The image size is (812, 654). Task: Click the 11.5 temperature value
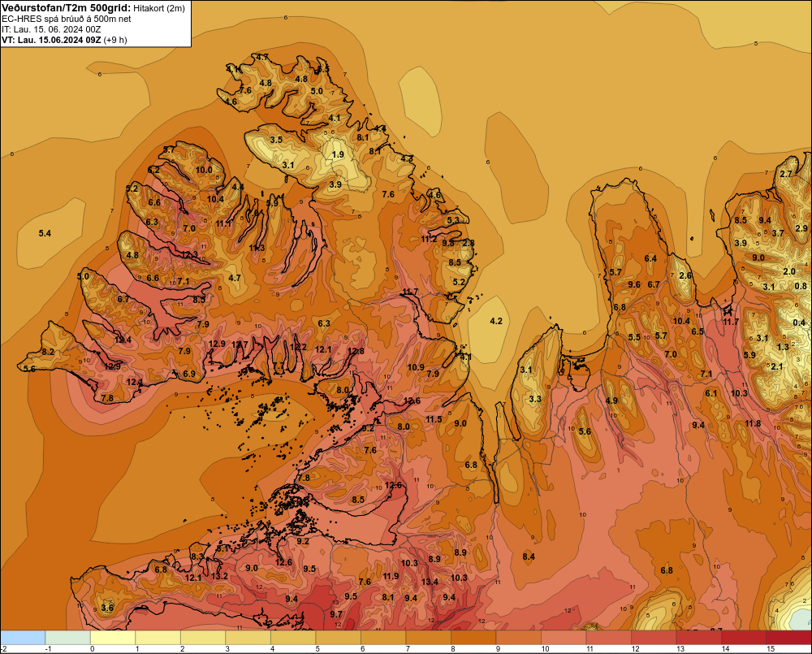point(434,419)
